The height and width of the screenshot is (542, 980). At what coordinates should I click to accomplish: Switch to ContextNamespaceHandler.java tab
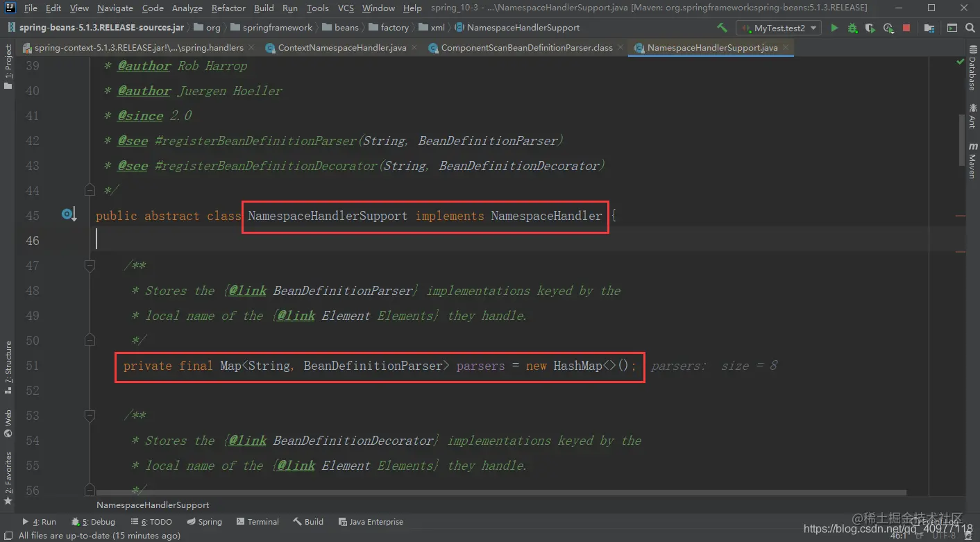(341, 48)
